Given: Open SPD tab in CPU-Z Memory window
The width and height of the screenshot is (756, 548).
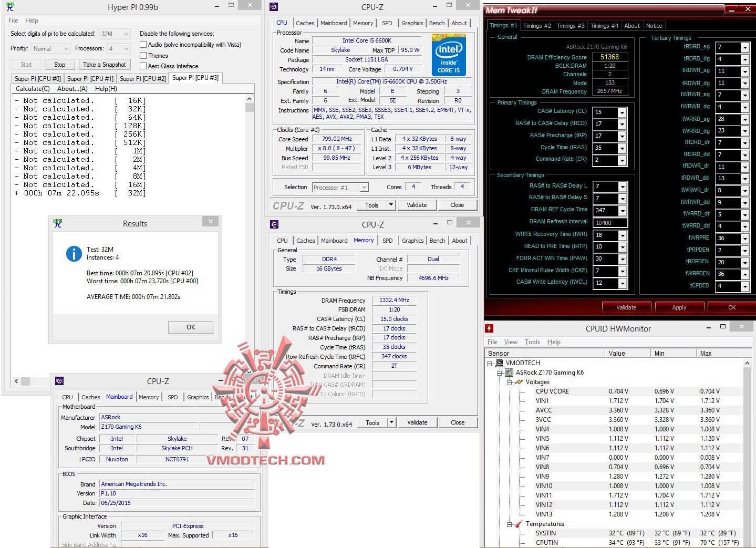Looking at the screenshot, I should pos(388,241).
